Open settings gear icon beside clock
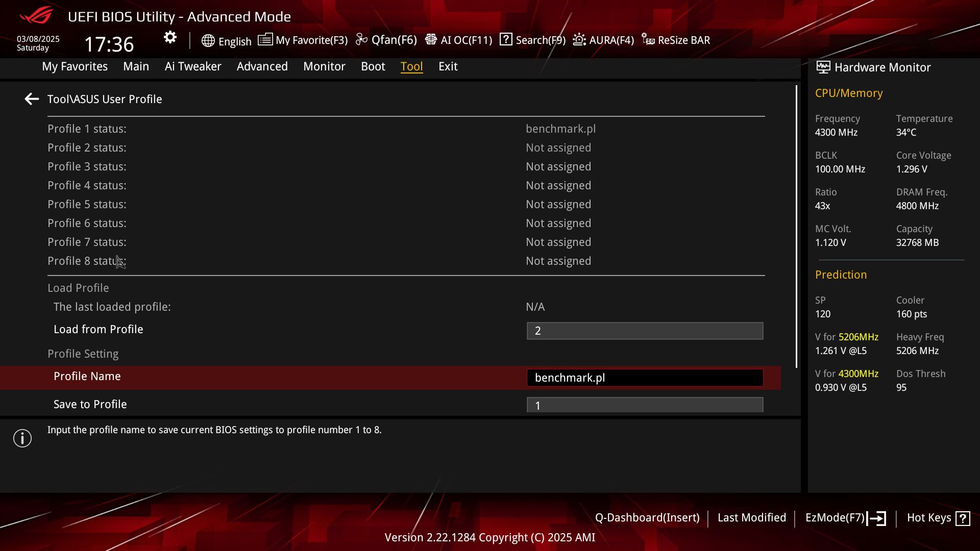This screenshot has width=980, height=551. point(170,37)
